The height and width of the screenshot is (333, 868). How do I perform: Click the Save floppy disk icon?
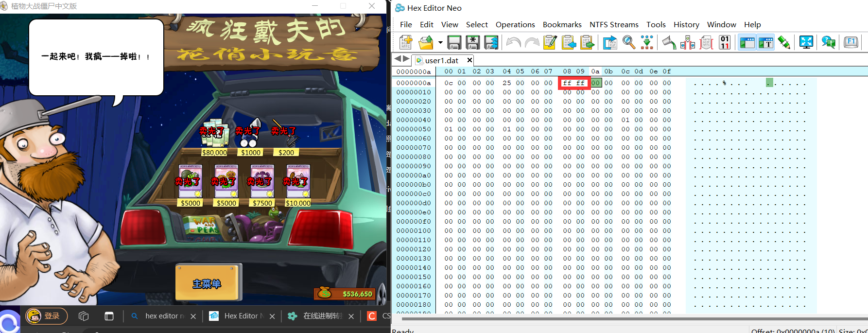[454, 43]
